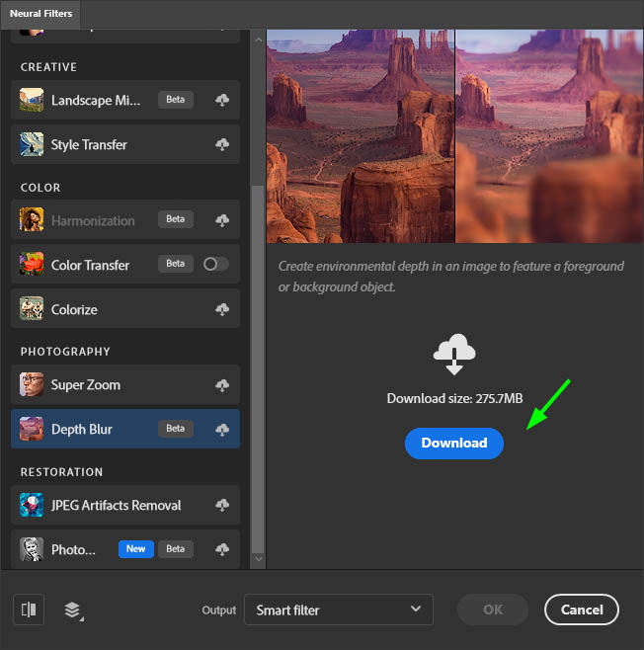The height and width of the screenshot is (650, 644).
Task: Select the Style Transfer filter name
Action: coord(89,144)
